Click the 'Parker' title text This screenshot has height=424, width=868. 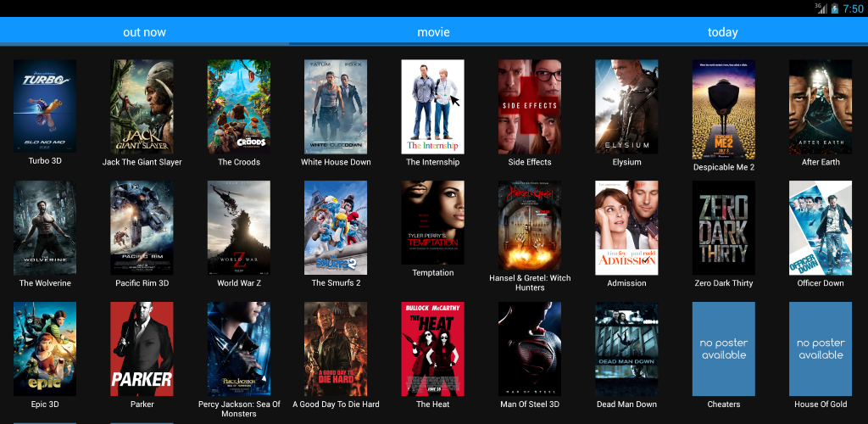tap(142, 404)
